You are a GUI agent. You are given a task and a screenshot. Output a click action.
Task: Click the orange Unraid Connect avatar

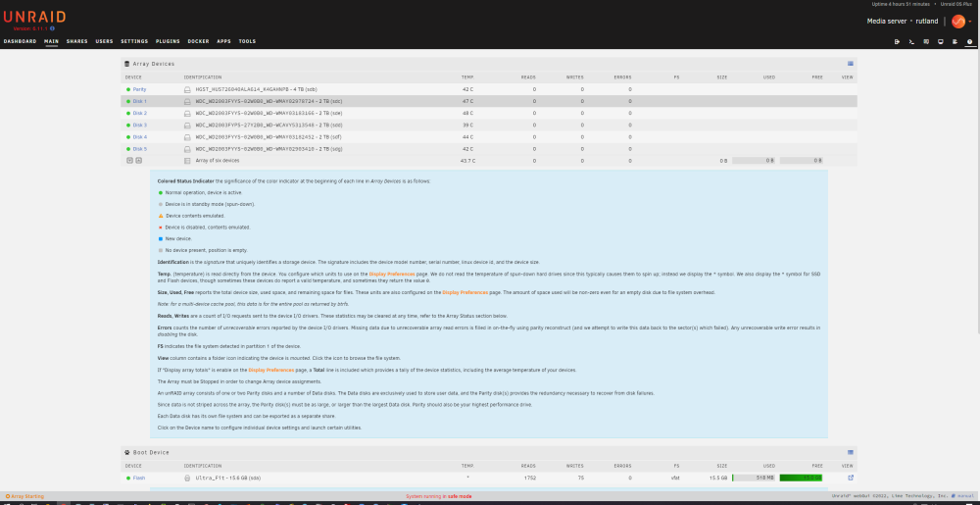[x=958, y=22]
